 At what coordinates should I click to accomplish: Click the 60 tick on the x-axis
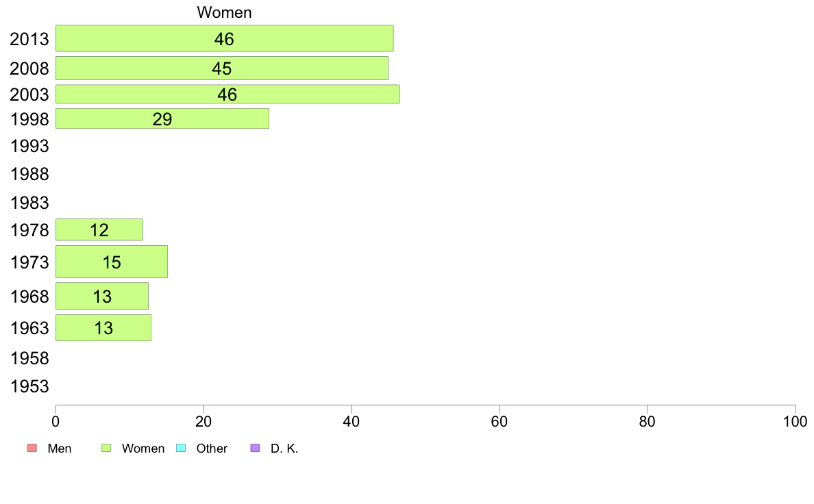tap(499, 421)
